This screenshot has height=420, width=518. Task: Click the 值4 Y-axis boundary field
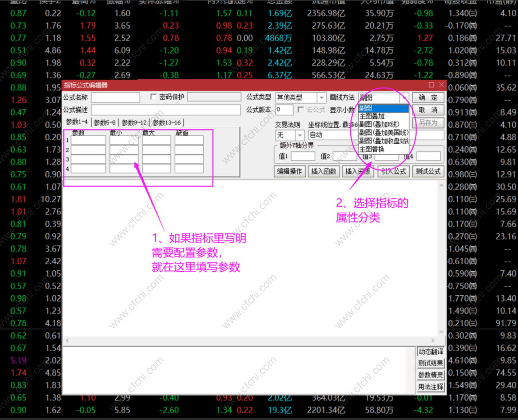[429, 156]
